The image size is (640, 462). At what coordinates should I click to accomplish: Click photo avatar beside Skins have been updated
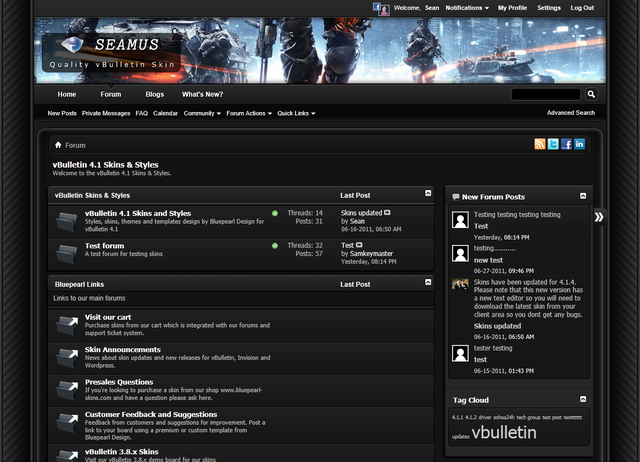point(460,284)
